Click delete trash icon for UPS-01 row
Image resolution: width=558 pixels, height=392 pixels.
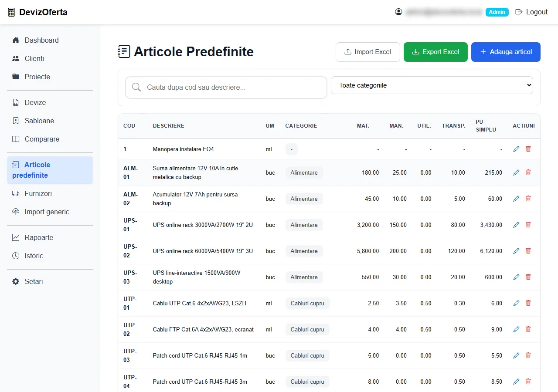click(528, 225)
